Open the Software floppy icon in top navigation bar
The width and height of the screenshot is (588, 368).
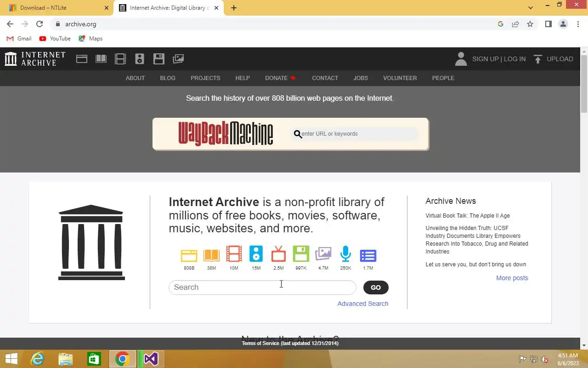point(159,59)
